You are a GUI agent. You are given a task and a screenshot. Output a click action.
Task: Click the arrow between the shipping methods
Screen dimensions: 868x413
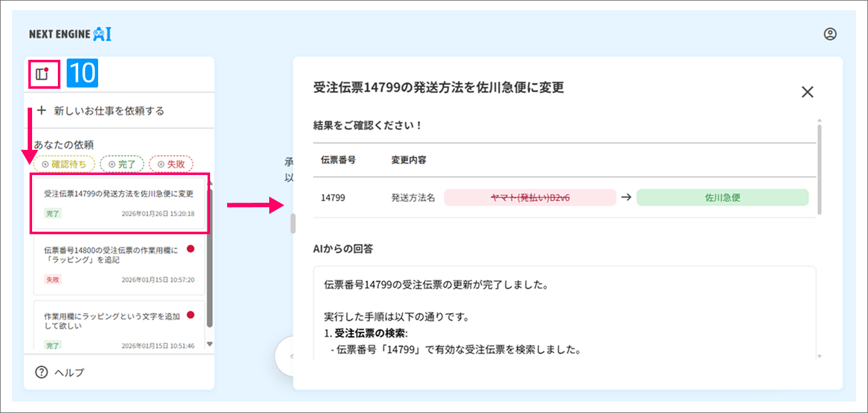click(626, 197)
